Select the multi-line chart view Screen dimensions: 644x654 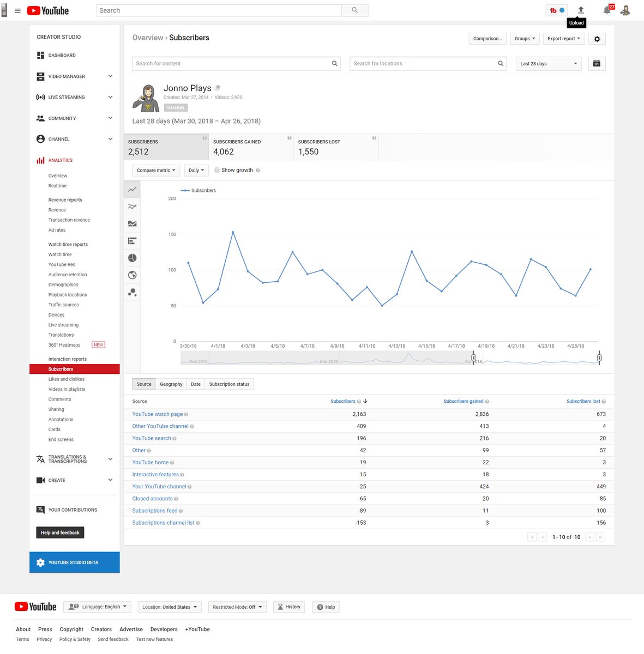point(132,207)
